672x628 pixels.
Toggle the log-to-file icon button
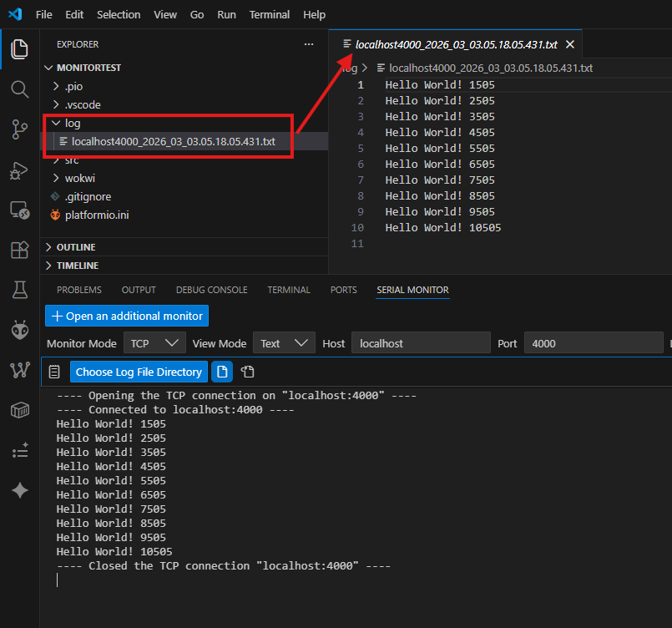point(222,372)
